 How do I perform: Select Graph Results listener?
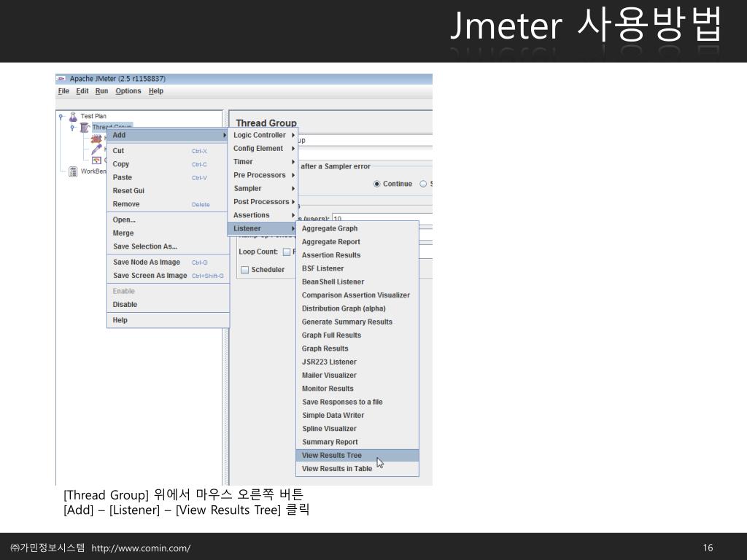point(357,349)
